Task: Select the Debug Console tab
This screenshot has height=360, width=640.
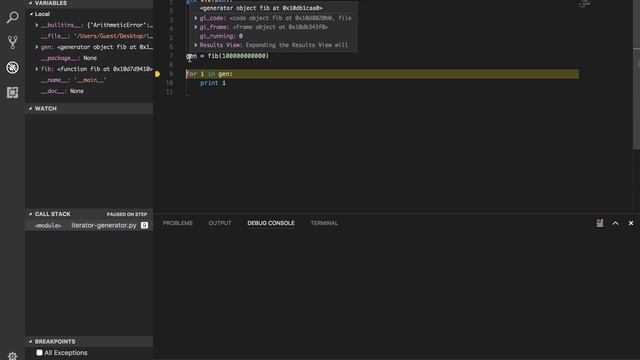Action: pos(271,223)
